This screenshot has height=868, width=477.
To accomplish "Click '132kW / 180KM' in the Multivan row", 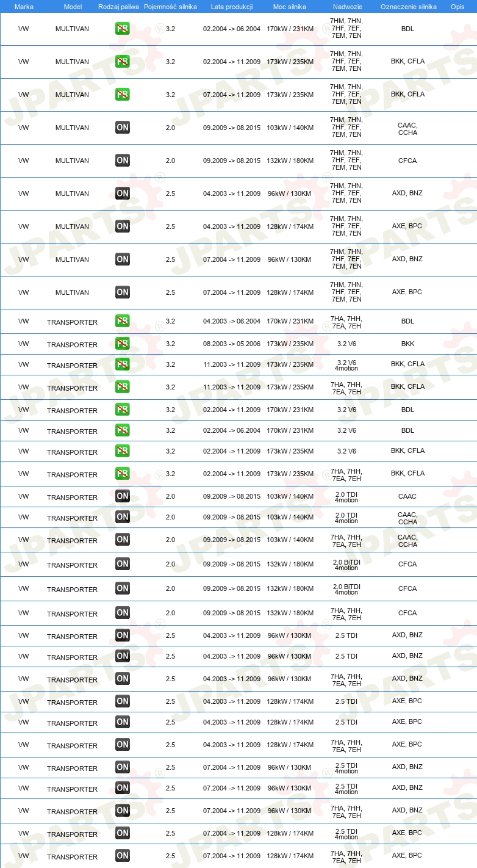I will (x=290, y=161).
